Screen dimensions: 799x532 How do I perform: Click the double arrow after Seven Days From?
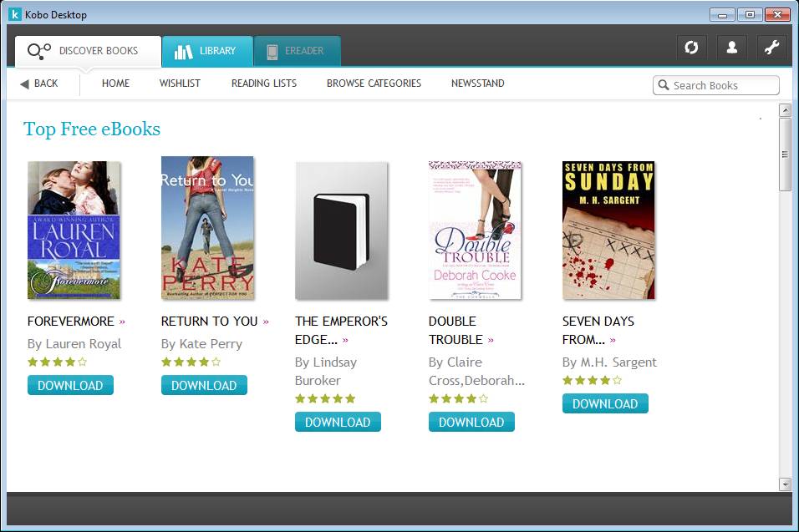click(x=613, y=340)
